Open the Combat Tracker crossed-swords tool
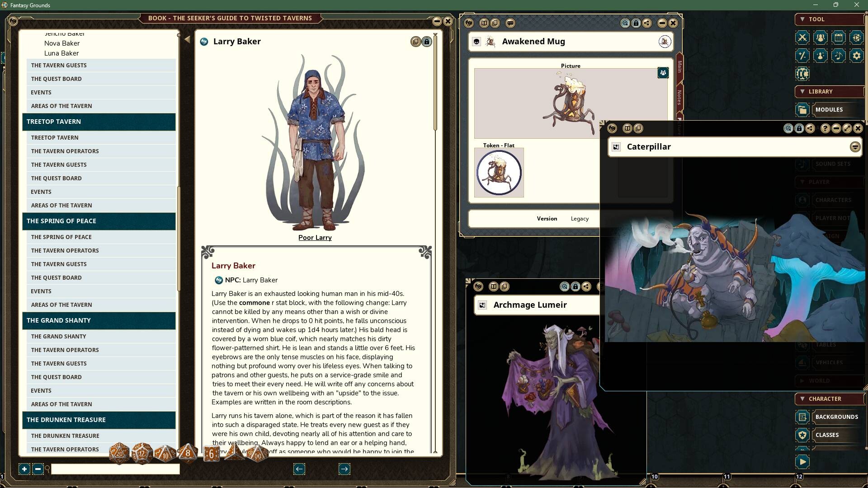 click(x=802, y=38)
